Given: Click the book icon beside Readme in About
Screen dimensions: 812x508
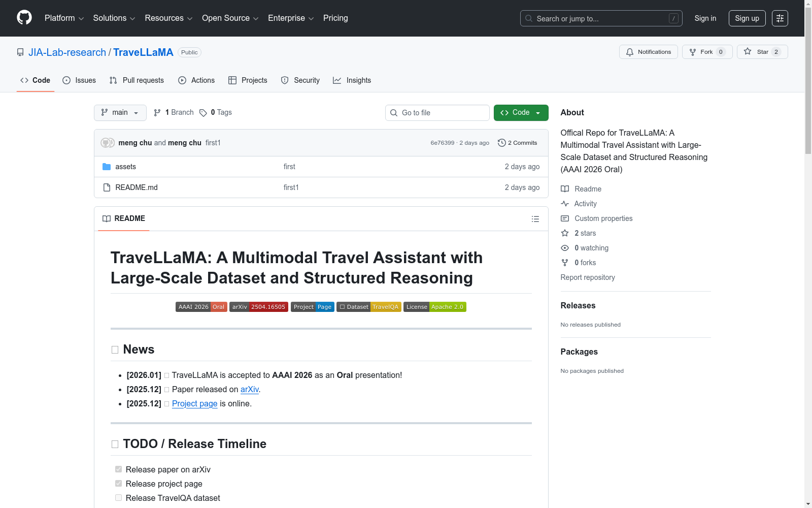Looking at the screenshot, I should click(x=565, y=189).
